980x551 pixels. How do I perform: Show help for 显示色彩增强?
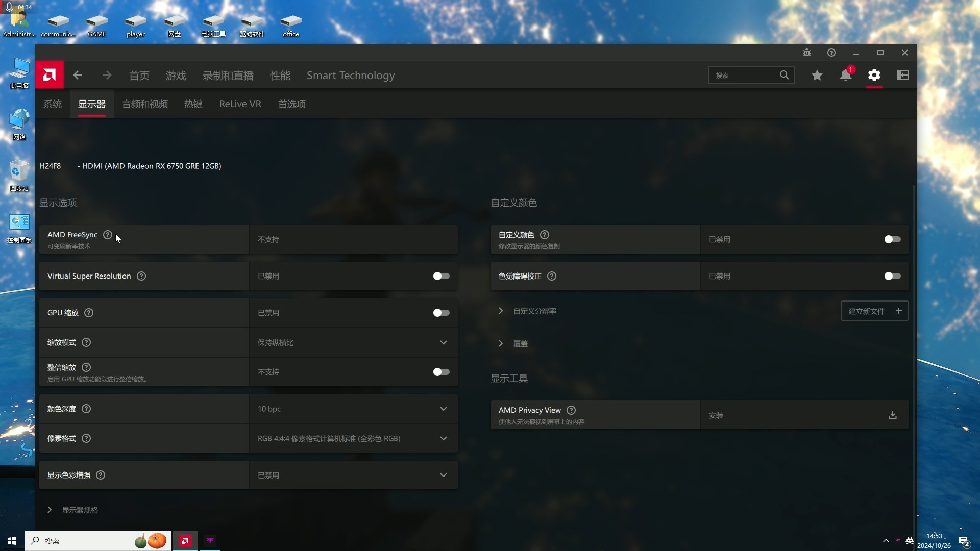[x=101, y=475]
